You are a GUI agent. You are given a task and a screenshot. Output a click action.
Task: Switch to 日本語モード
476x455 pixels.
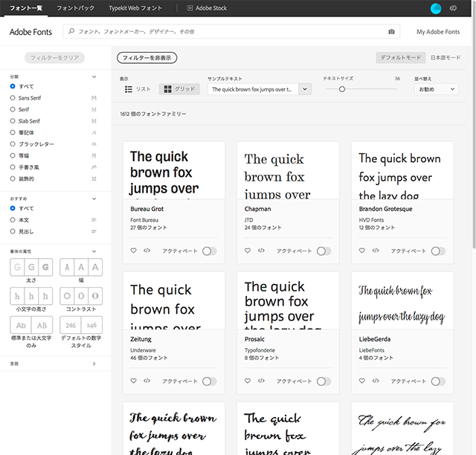point(446,58)
